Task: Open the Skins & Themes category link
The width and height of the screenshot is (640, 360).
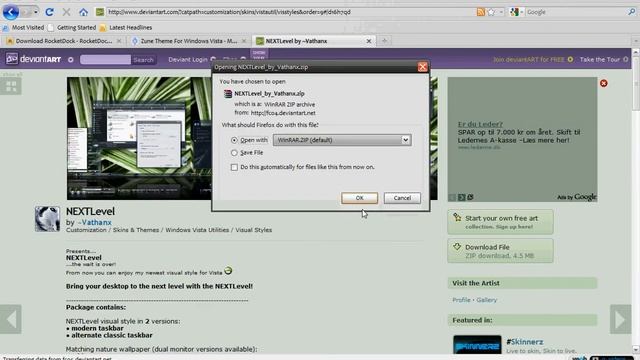Action: tap(136, 230)
